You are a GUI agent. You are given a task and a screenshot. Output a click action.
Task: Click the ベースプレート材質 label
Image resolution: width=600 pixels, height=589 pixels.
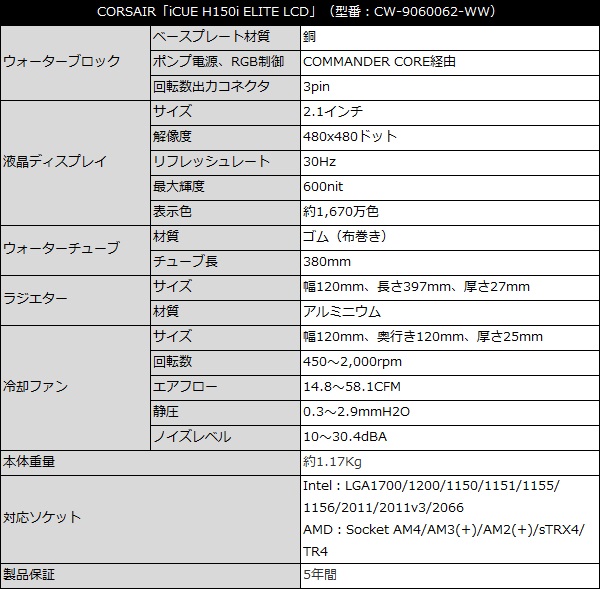(x=211, y=36)
